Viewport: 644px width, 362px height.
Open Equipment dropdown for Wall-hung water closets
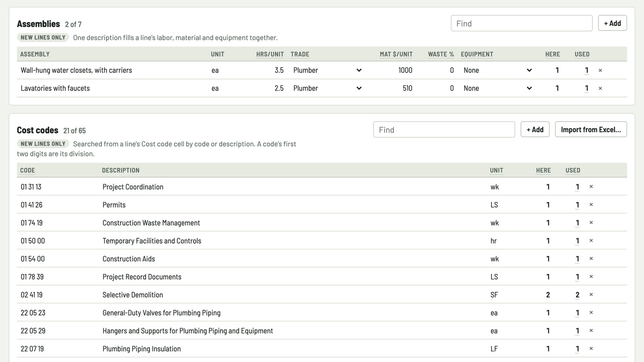coord(498,70)
